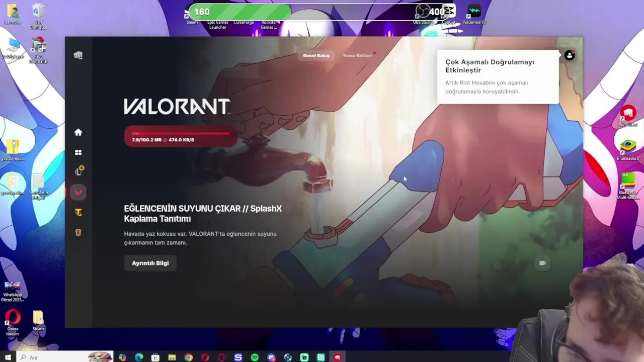Open the OBS Studio desktop shortcut
Image resolution: width=644 pixels, height=362 pixels.
coord(423,14)
